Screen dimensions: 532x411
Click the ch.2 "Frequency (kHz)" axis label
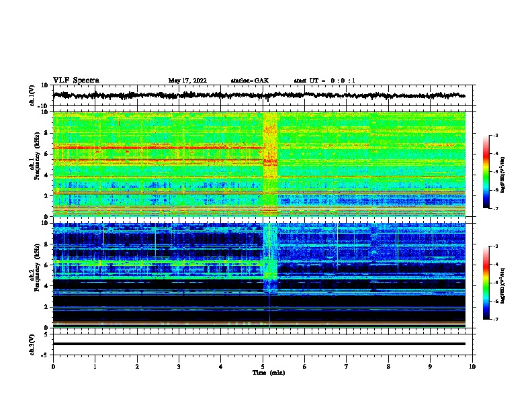pyautogui.click(x=37, y=267)
